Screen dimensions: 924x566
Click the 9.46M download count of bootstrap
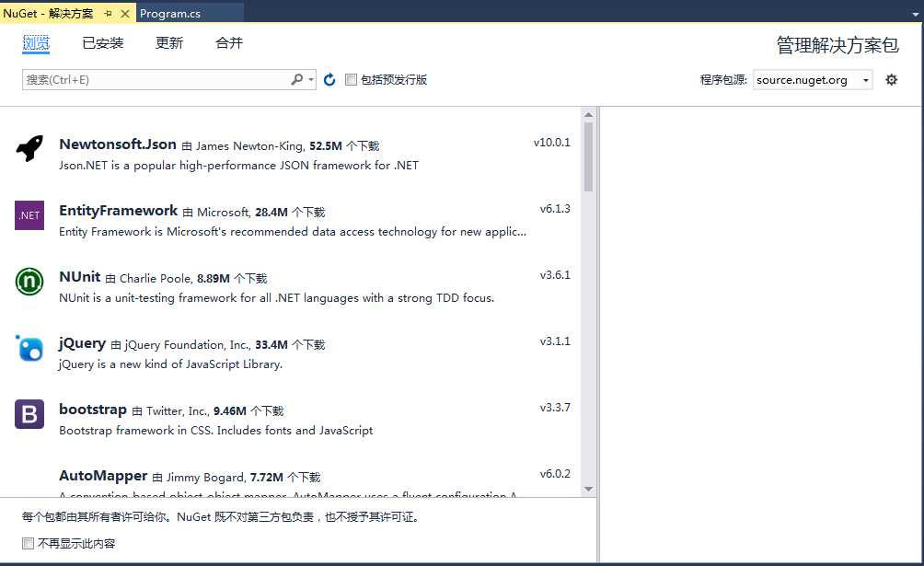point(230,411)
